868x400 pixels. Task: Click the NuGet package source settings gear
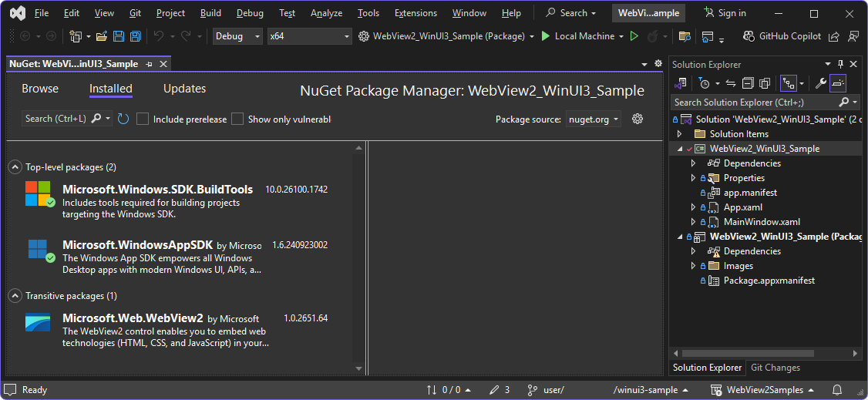click(638, 119)
